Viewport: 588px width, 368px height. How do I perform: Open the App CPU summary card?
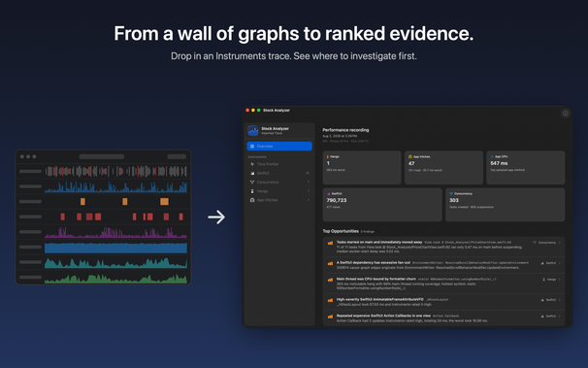click(525, 167)
